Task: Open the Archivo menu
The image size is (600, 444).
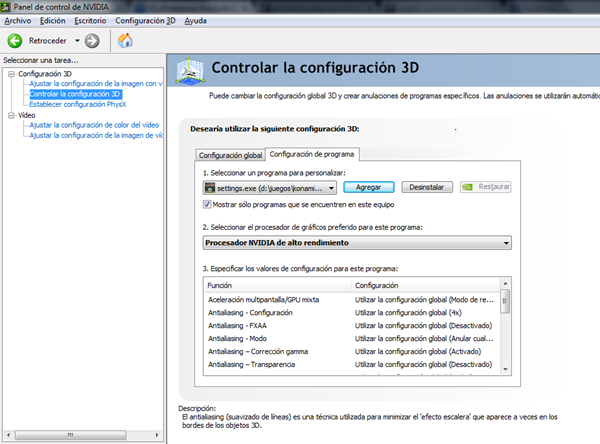Action: click(x=18, y=21)
